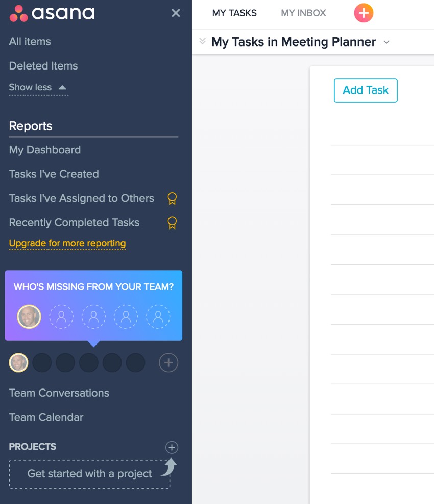Click the orange quick-add plus button
The height and width of the screenshot is (504, 434).
(x=364, y=13)
